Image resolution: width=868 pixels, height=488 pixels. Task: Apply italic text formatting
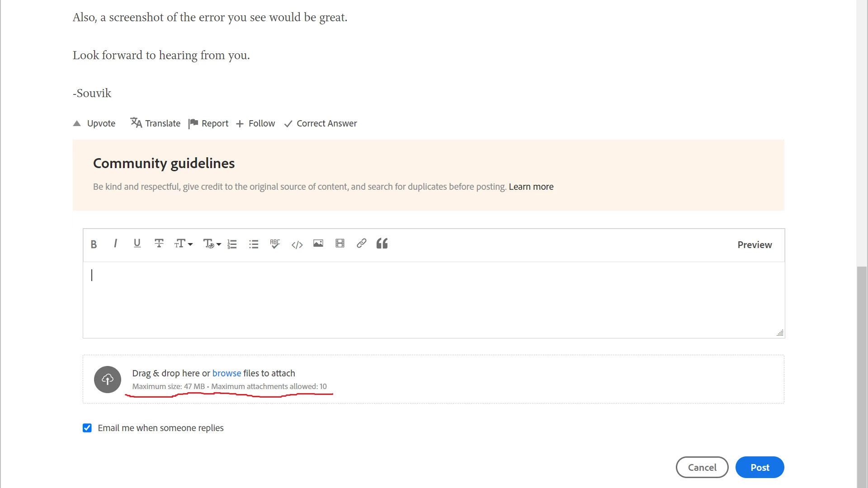(115, 244)
